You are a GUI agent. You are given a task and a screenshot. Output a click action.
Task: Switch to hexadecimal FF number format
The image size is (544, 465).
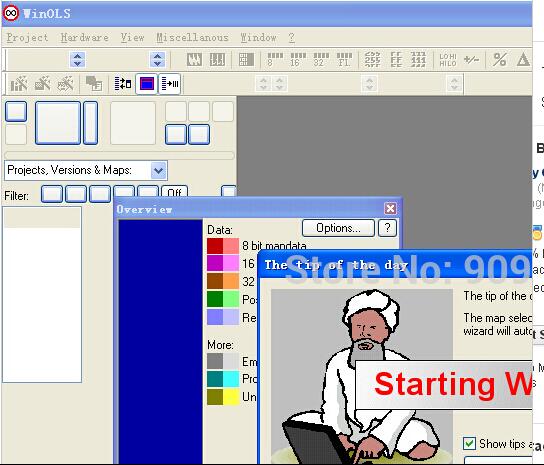396,60
